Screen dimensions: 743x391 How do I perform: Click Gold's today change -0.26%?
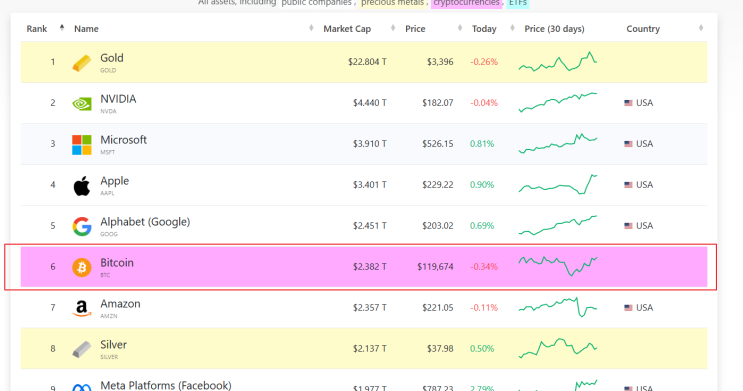coord(484,62)
